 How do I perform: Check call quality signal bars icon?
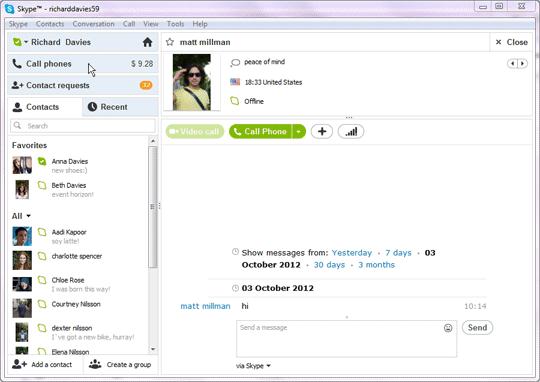click(x=351, y=131)
